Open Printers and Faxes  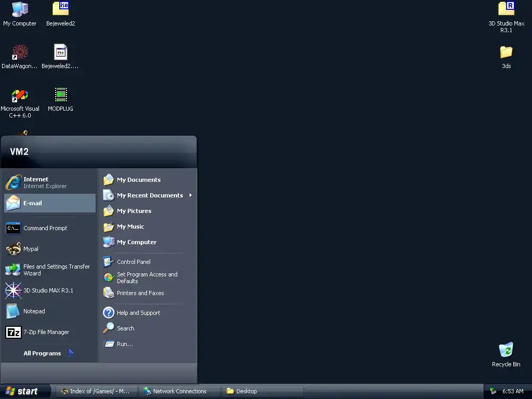(148, 293)
